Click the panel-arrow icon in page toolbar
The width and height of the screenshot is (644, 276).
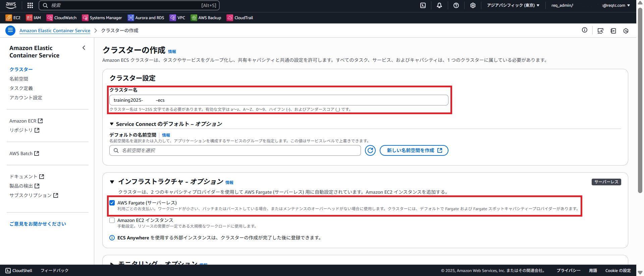[x=613, y=31]
